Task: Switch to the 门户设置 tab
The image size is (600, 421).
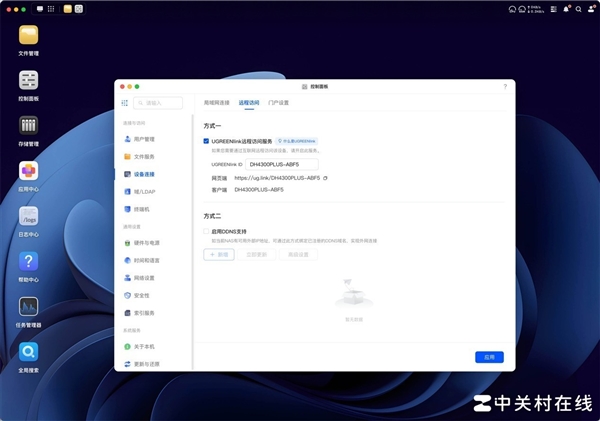Action: coord(278,103)
